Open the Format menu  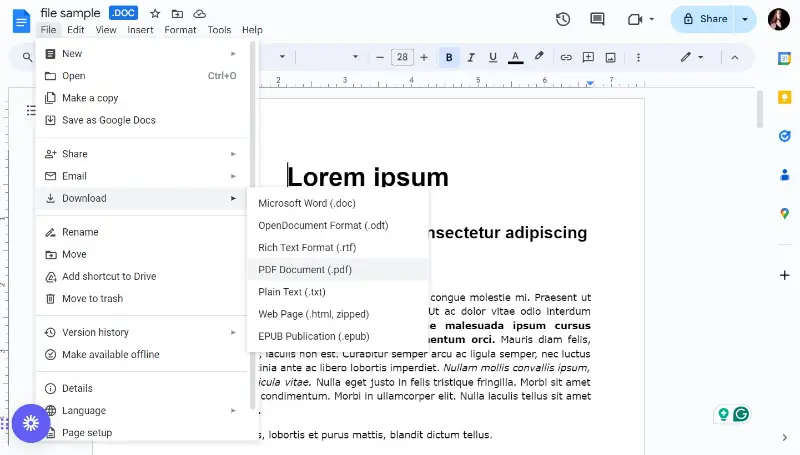point(180,30)
